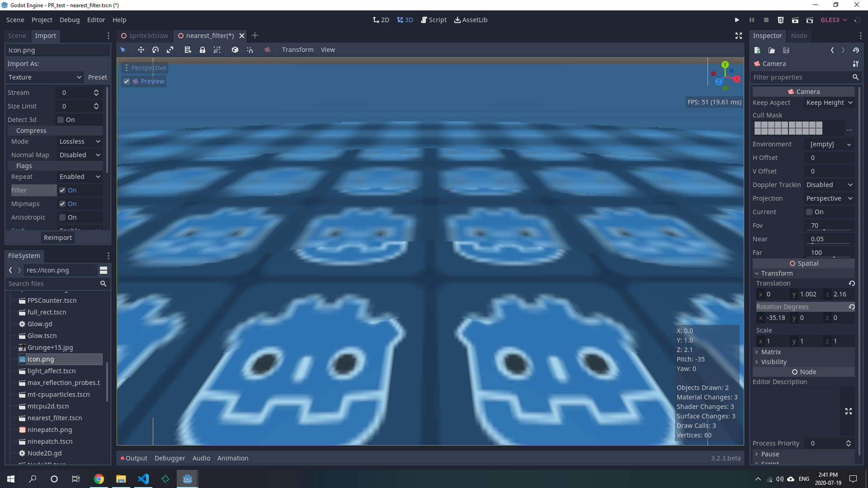
Task: Toggle snap mode in the 3D viewport toolbar
Action: point(250,50)
